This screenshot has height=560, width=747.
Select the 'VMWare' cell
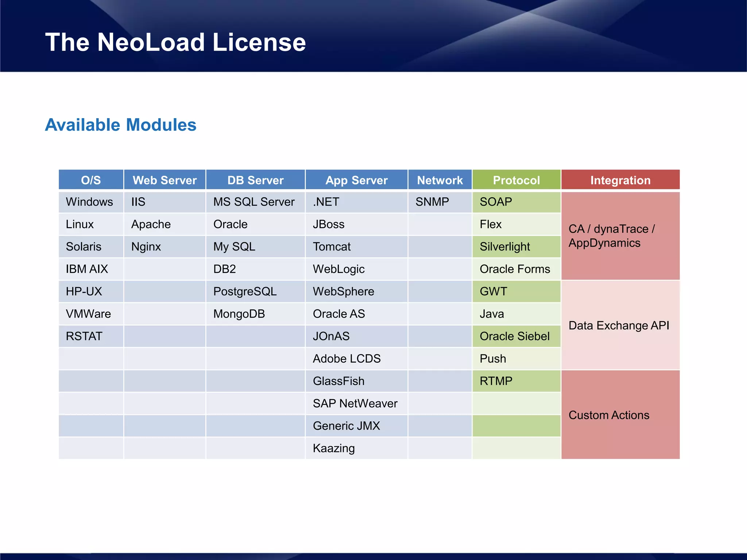pos(91,314)
